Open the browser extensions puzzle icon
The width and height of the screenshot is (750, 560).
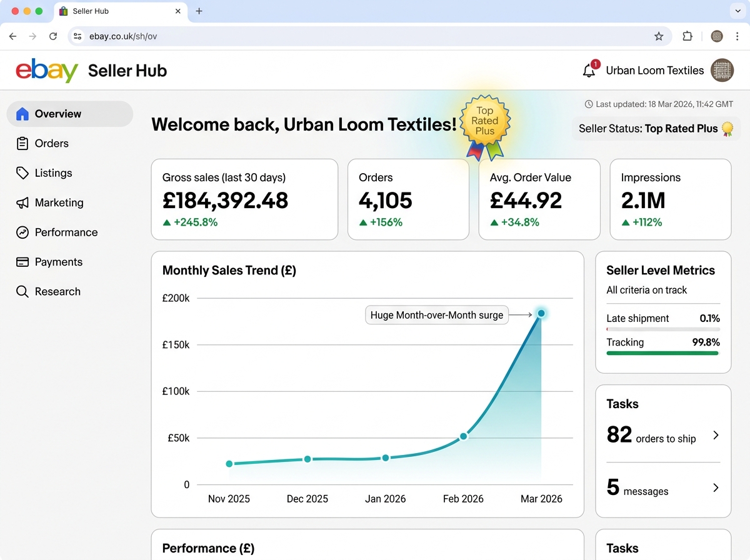pos(687,36)
